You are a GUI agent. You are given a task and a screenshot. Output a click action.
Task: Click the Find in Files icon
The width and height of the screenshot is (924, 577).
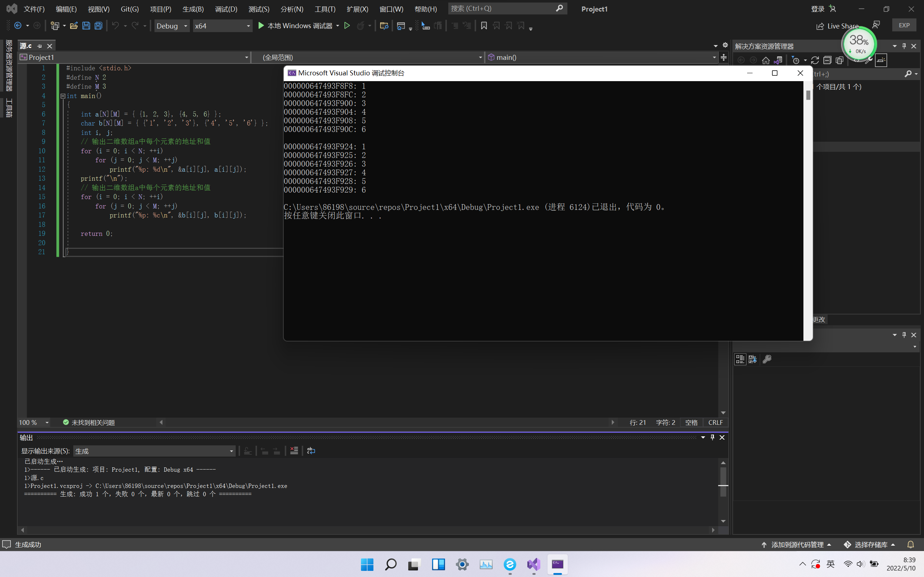pos(384,26)
